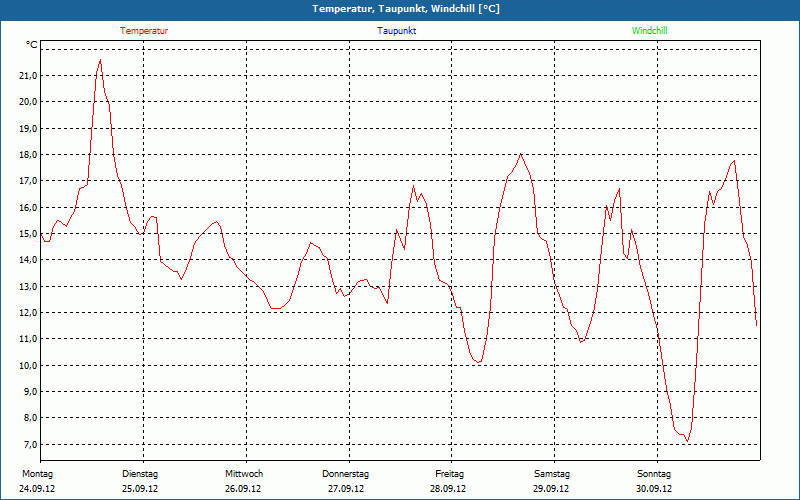Click the date 25.09.12
800x500 pixels.
tap(140, 489)
